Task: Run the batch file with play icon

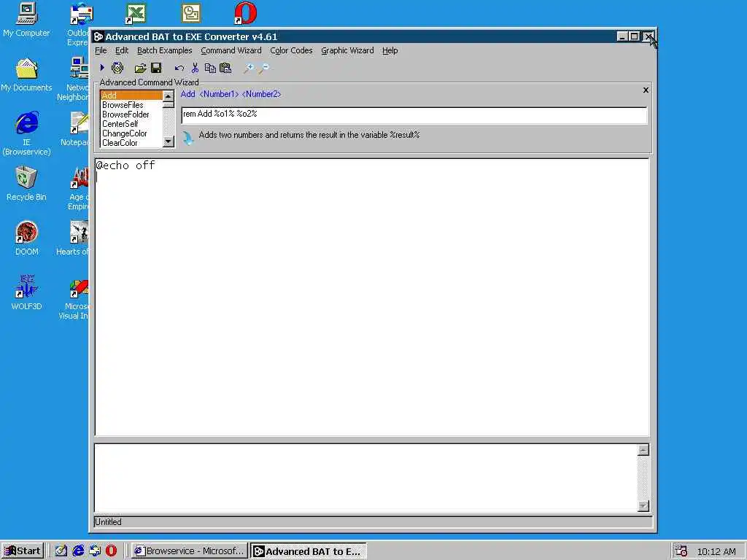Action: (102, 68)
